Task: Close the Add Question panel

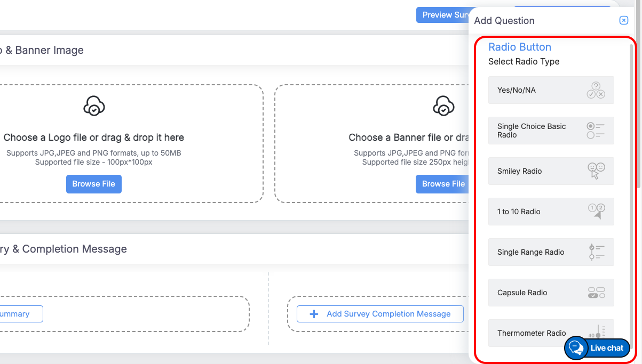Action: pyautogui.click(x=623, y=21)
